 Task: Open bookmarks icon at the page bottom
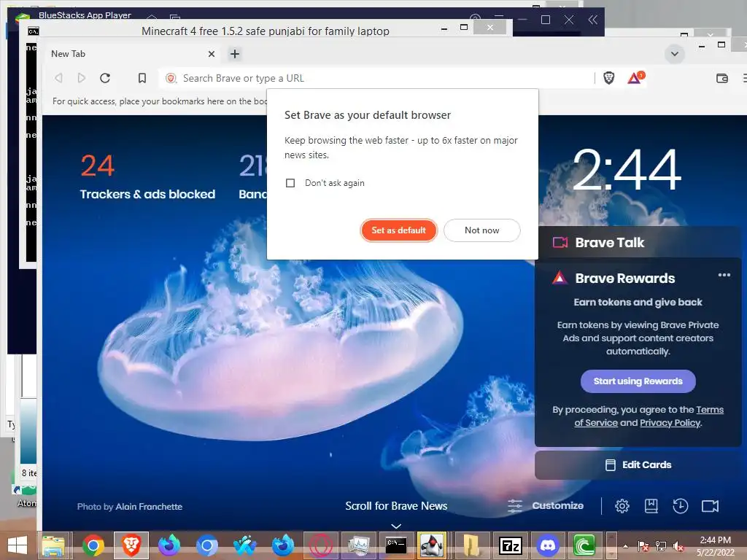coord(651,505)
